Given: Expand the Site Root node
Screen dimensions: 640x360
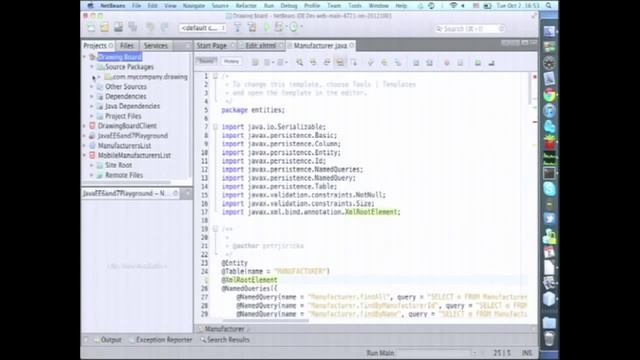Looking at the screenshot, I should (x=92, y=165).
